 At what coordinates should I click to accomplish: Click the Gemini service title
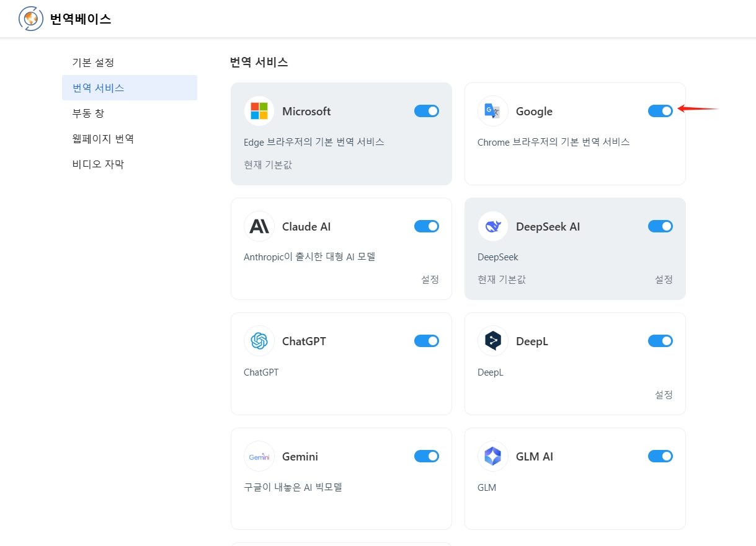point(300,457)
